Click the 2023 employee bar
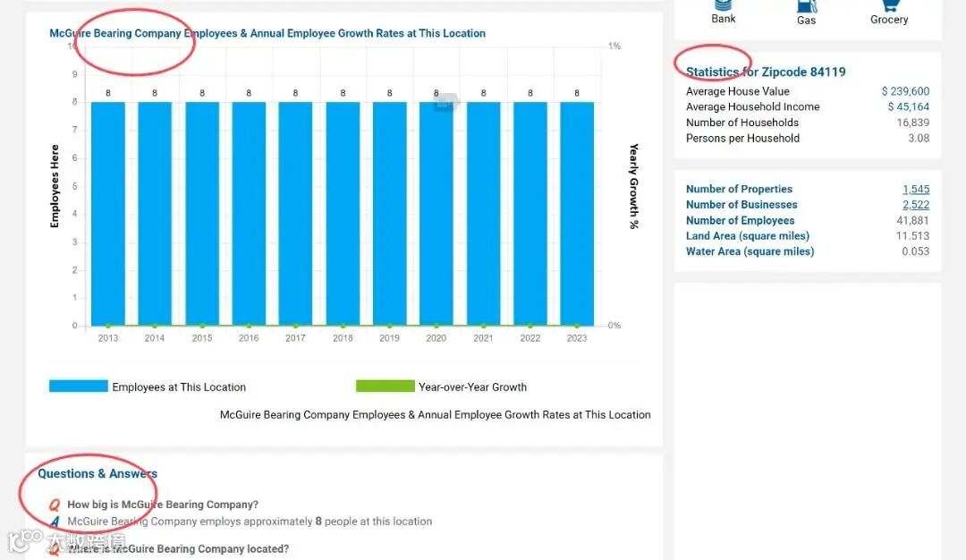This screenshot has height=560, width=966. (577, 214)
